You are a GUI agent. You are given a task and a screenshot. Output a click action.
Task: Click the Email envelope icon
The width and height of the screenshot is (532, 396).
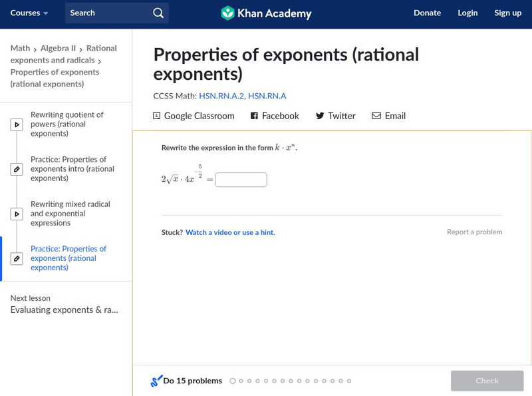click(376, 116)
